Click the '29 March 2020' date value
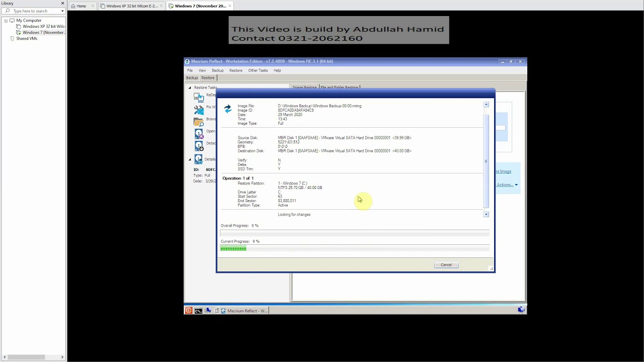 (x=290, y=115)
